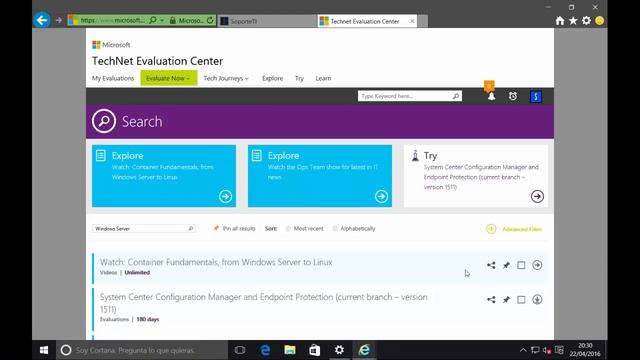This screenshot has width=640, height=360.
Task: Click the browser address bar URL
Action: 112,20
